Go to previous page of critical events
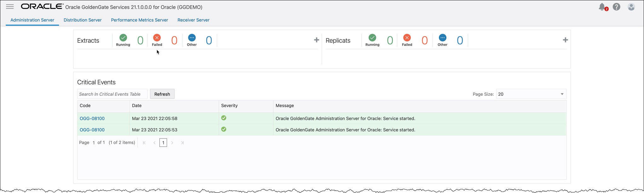 point(154,143)
